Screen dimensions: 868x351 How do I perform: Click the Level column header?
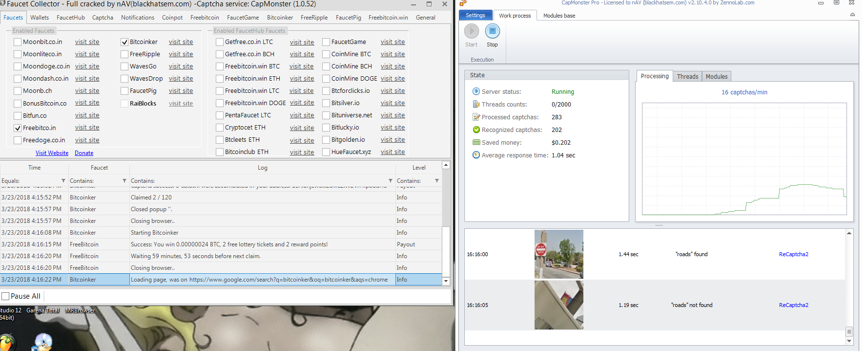tap(419, 168)
